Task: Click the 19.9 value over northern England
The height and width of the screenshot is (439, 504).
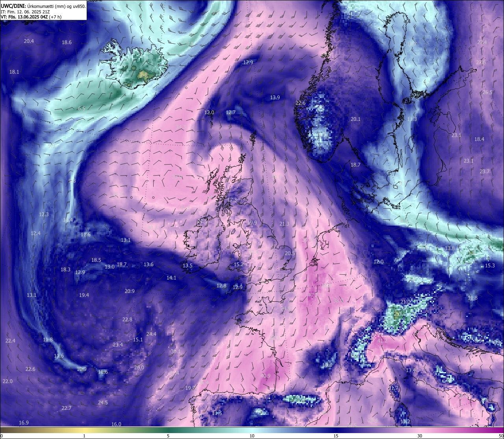Action: (x=252, y=222)
